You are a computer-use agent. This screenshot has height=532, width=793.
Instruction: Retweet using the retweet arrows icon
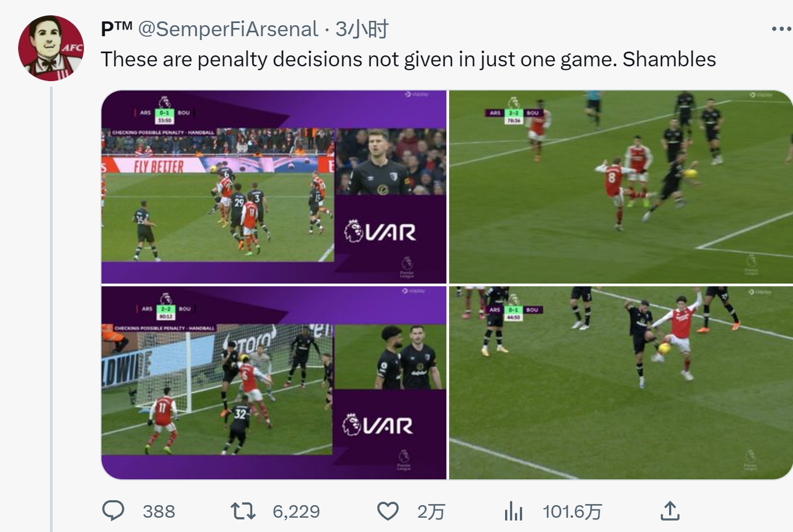pos(243,511)
